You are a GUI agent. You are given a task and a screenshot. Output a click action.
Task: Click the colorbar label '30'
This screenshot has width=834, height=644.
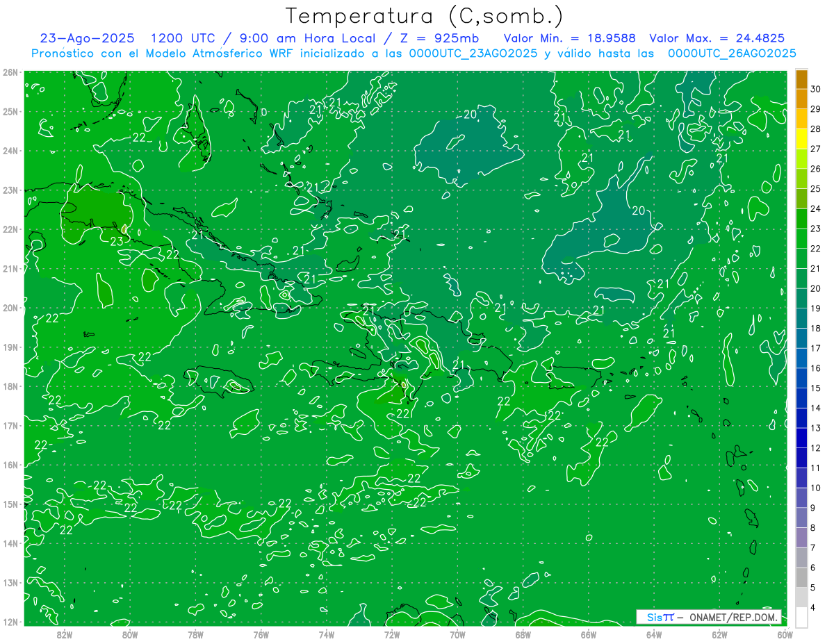815,89
